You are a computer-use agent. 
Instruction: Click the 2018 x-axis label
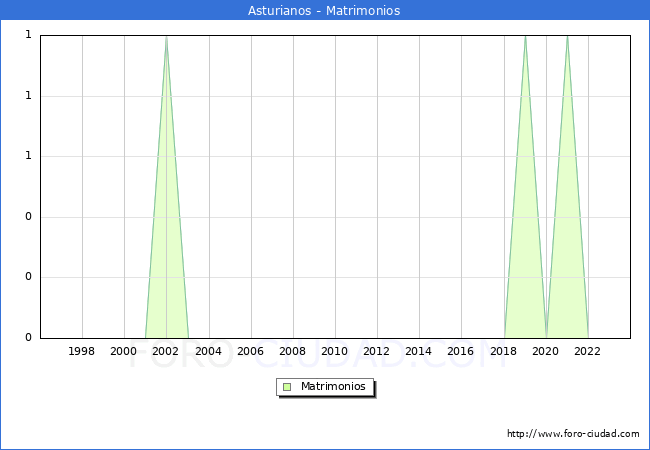coord(503,351)
